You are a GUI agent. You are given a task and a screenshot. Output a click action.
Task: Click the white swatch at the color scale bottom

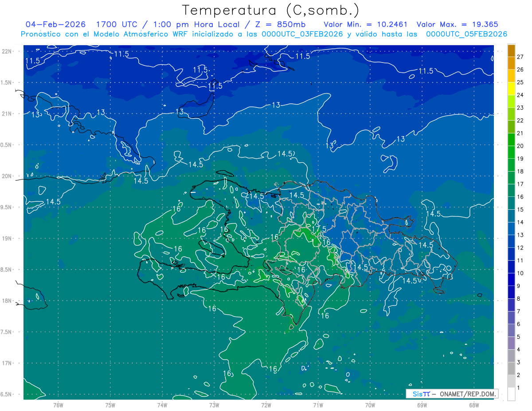512,394
